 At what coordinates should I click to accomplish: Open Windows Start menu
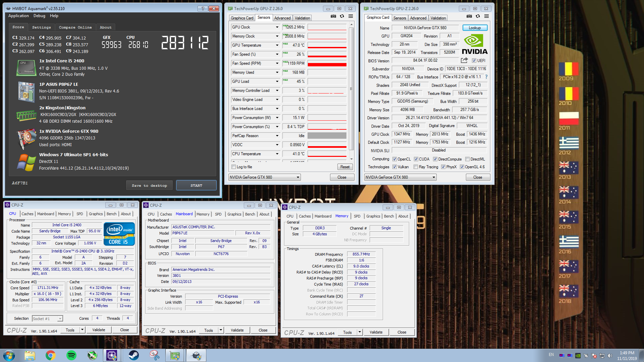pos(9,355)
